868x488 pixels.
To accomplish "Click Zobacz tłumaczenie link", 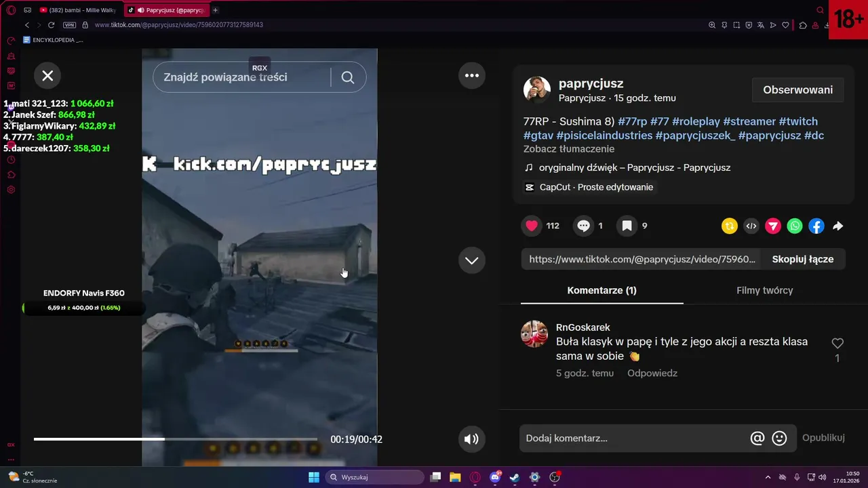I will pos(569,149).
